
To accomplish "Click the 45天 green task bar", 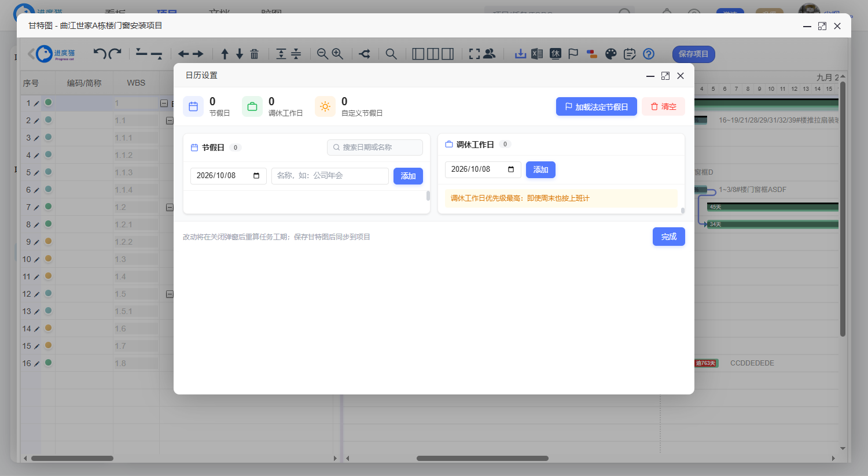I will (x=773, y=207).
